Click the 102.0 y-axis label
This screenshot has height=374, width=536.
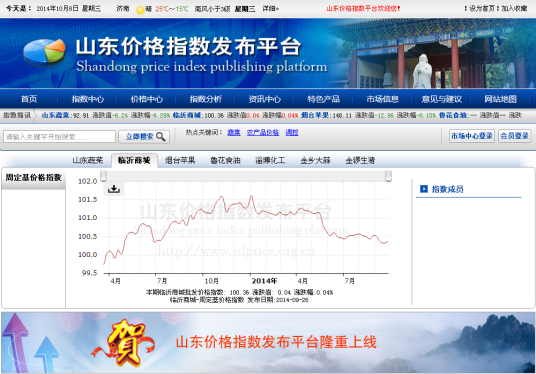tap(88, 181)
